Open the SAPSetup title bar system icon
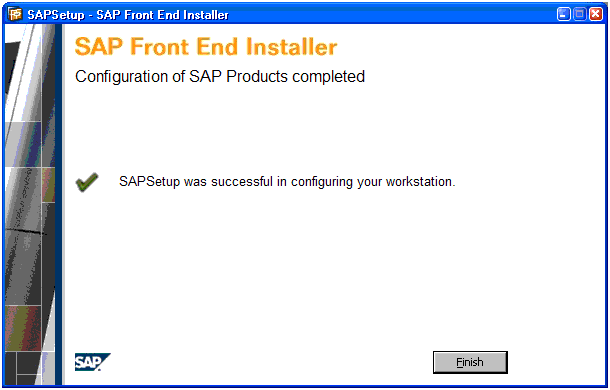Viewport: 610px width, 390px height. tap(15, 14)
